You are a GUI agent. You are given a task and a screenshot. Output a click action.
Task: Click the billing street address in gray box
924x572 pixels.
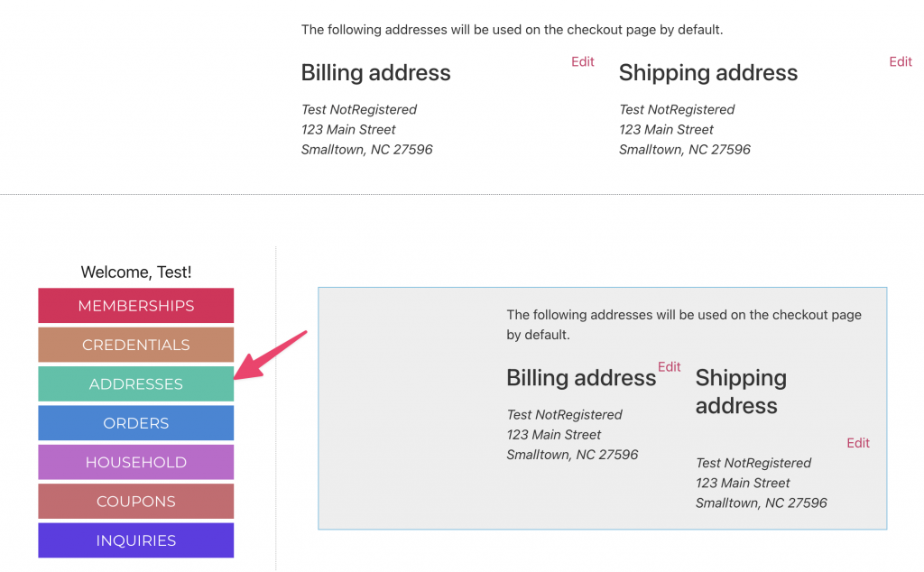[x=554, y=435]
